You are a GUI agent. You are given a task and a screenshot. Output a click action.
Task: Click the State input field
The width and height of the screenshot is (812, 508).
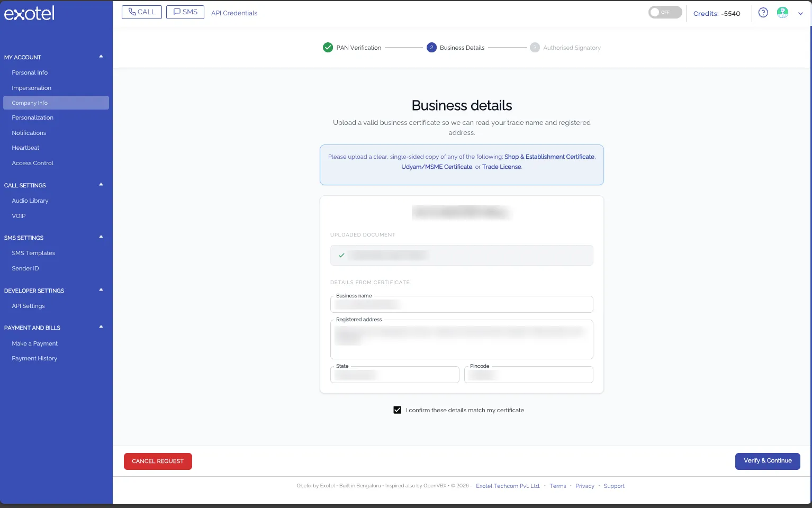[395, 375]
